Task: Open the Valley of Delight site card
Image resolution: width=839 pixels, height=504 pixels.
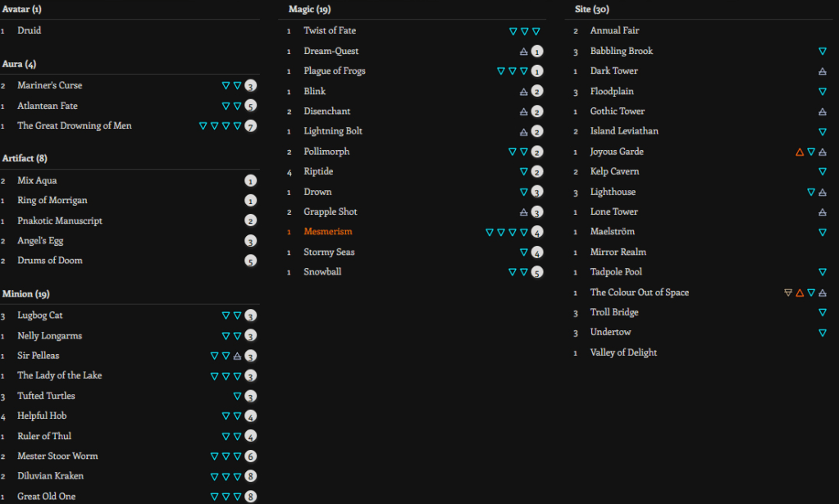Action: [x=623, y=352]
